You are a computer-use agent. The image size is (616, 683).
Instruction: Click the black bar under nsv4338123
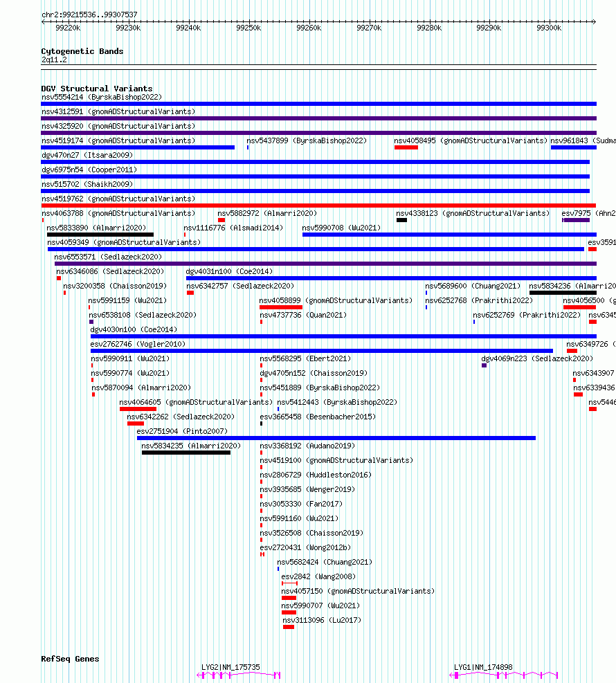coord(401,220)
